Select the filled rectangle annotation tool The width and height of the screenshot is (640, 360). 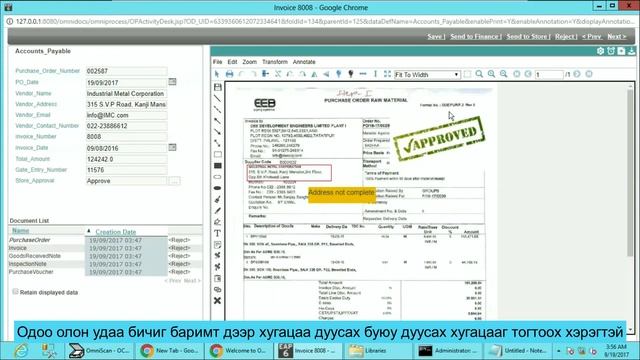point(218,166)
